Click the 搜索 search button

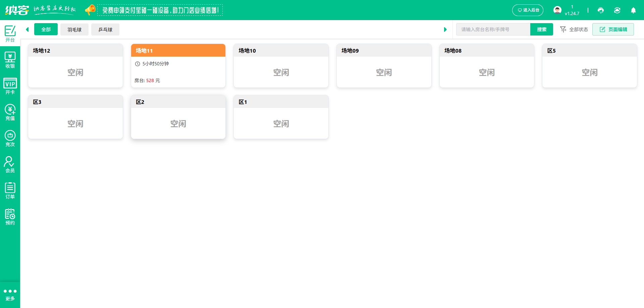(x=542, y=29)
